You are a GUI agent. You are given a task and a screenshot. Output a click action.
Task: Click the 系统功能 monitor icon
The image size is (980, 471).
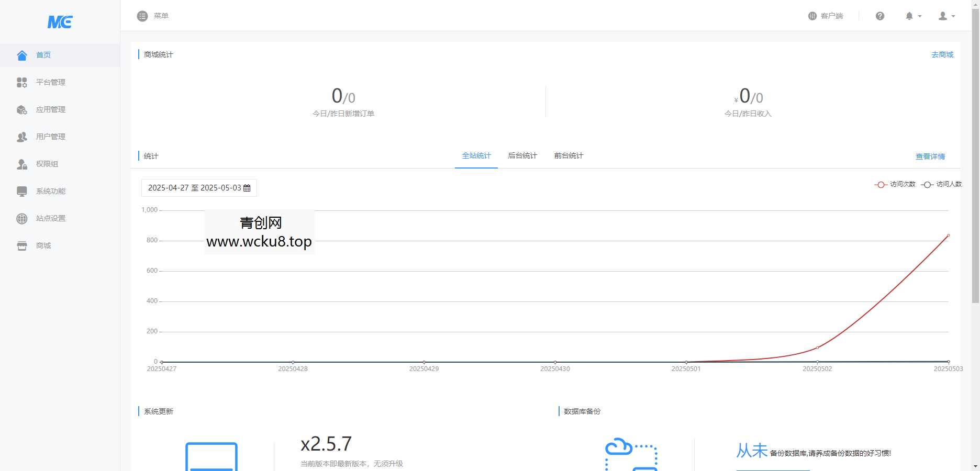pyautogui.click(x=22, y=192)
